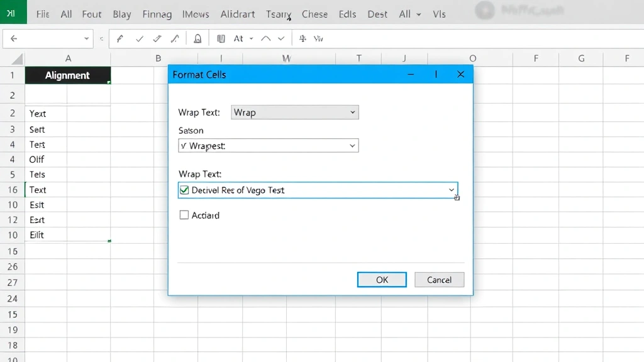This screenshot has width=644, height=362.
Task: Click the signature stroke icon on the toolbar
Action: click(x=175, y=38)
